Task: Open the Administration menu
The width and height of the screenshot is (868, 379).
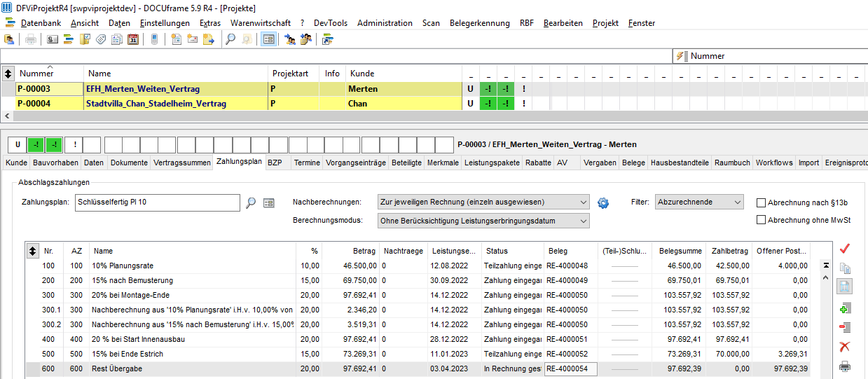Action: (x=385, y=23)
